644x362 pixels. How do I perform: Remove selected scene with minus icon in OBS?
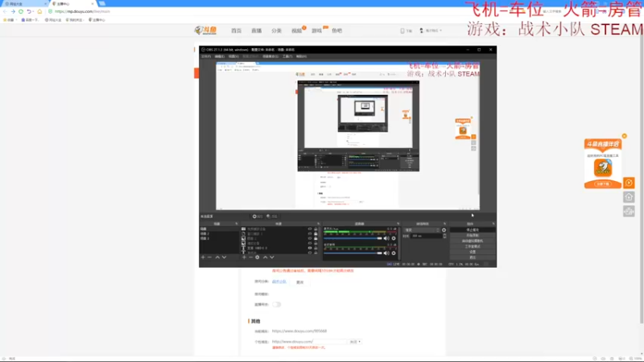pos(209,257)
